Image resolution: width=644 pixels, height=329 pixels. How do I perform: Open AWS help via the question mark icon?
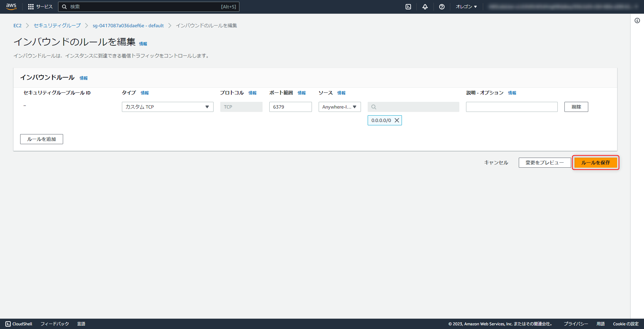coord(442,6)
